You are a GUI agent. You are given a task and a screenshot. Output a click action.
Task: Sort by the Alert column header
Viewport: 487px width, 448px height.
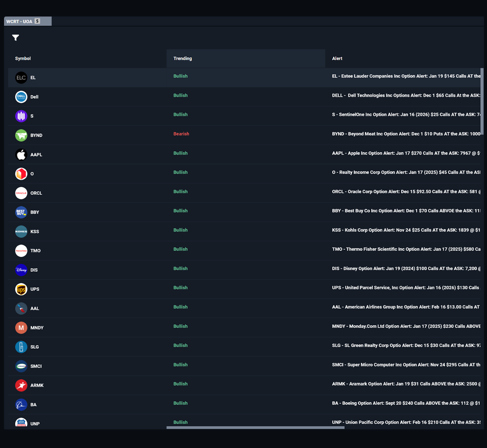point(337,59)
